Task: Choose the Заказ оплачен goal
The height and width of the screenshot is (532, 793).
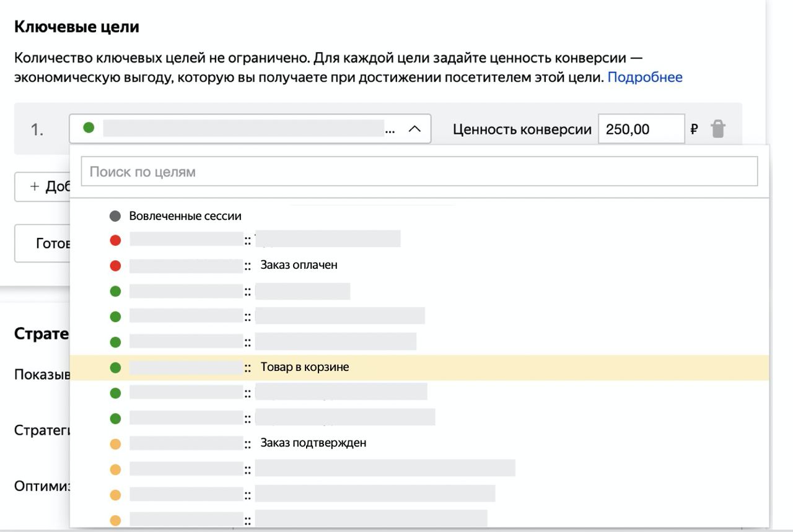Action: pyautogui.click(x=299, y=265)
